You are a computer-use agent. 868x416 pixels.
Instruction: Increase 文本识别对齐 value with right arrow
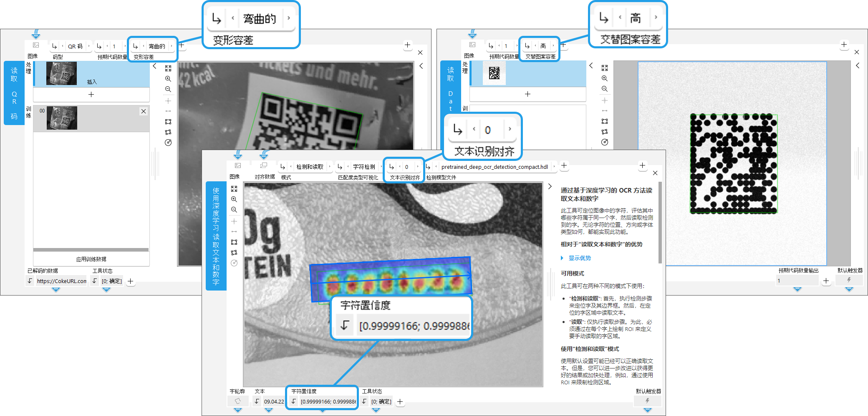point(418,167)
